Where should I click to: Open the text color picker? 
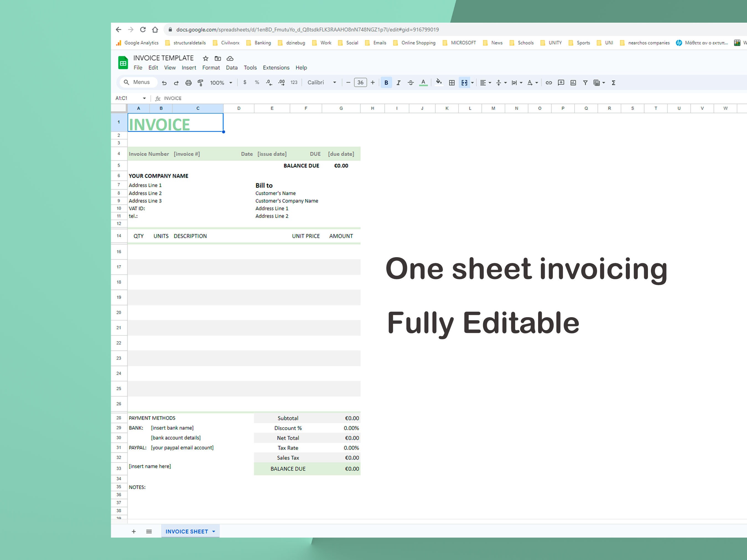pos(423,82)
